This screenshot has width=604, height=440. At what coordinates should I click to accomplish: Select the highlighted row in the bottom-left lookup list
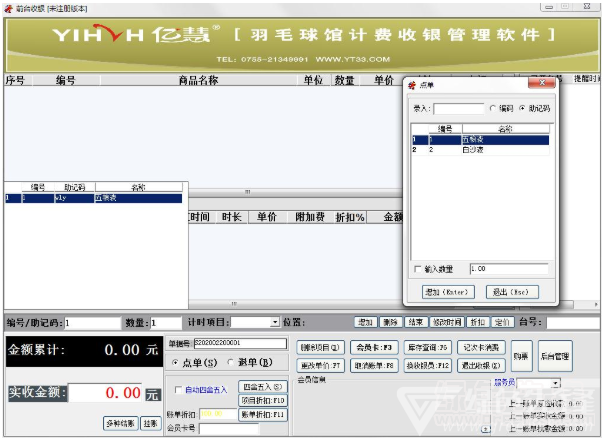(x=93, y=198)
